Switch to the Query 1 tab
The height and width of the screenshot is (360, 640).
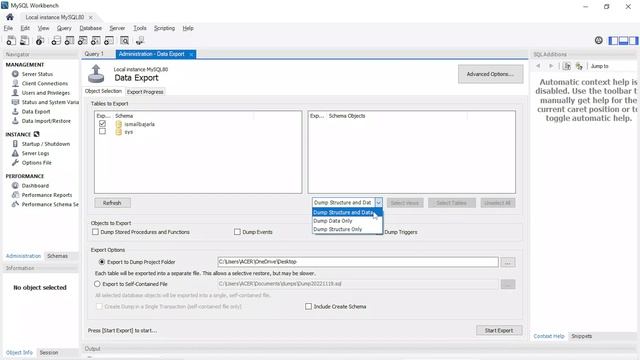(x=94, y=54)
